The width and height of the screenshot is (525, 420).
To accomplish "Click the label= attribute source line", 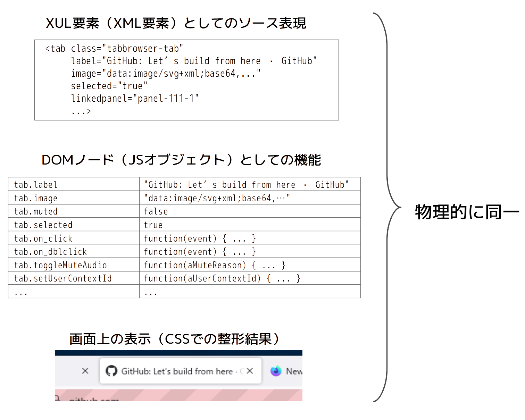I will click(x=194, y=61).
